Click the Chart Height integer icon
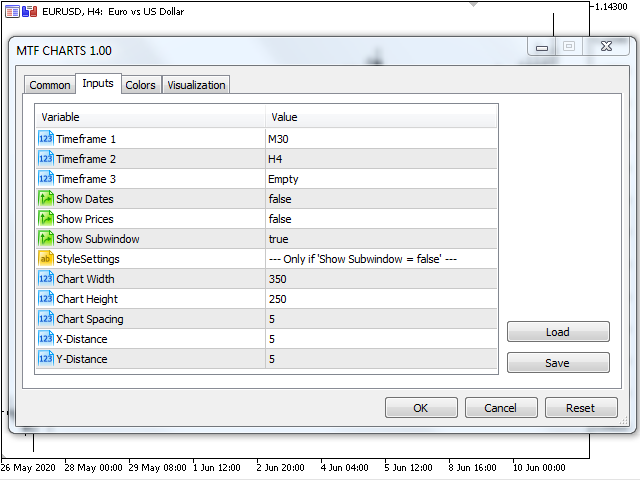This screenshot has height=480, width=640. [x=46, y=298]
